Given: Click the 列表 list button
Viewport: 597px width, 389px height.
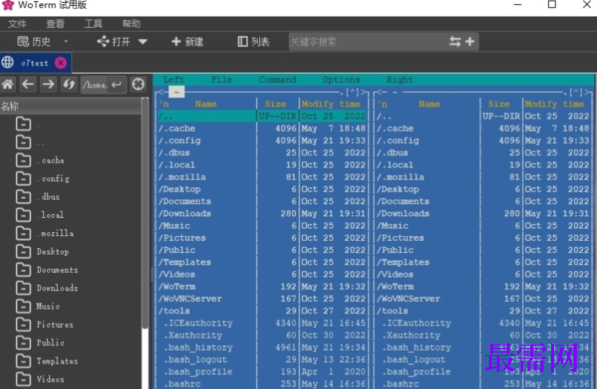Looking at the screenshot, I should [253, 41].
